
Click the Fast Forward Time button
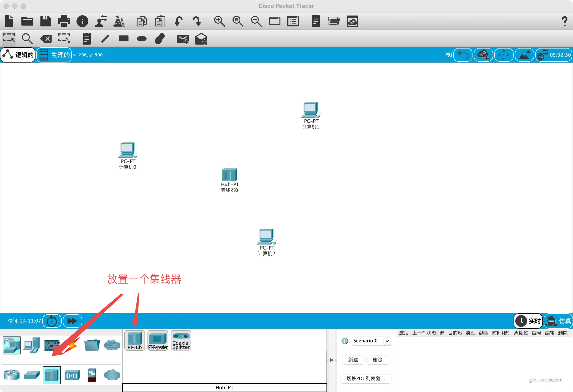[x=72, y=321]
